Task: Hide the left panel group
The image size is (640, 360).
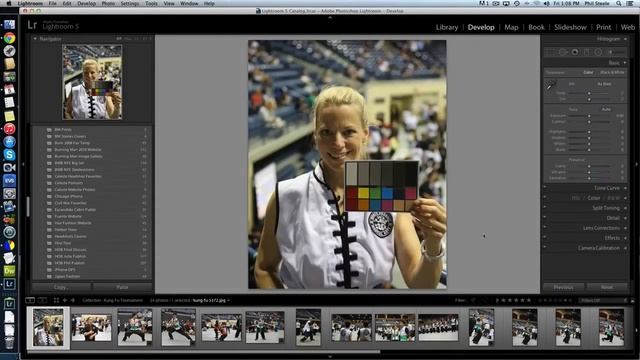Action: coord(23,164)
